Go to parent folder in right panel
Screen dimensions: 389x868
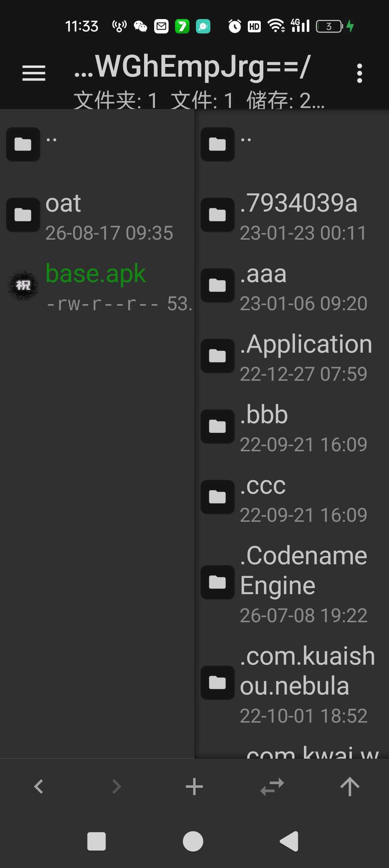click(x=292, y=145)
